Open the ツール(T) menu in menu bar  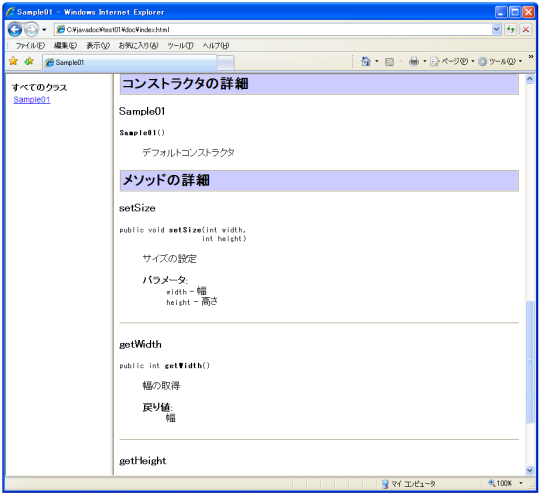(180, 45)
